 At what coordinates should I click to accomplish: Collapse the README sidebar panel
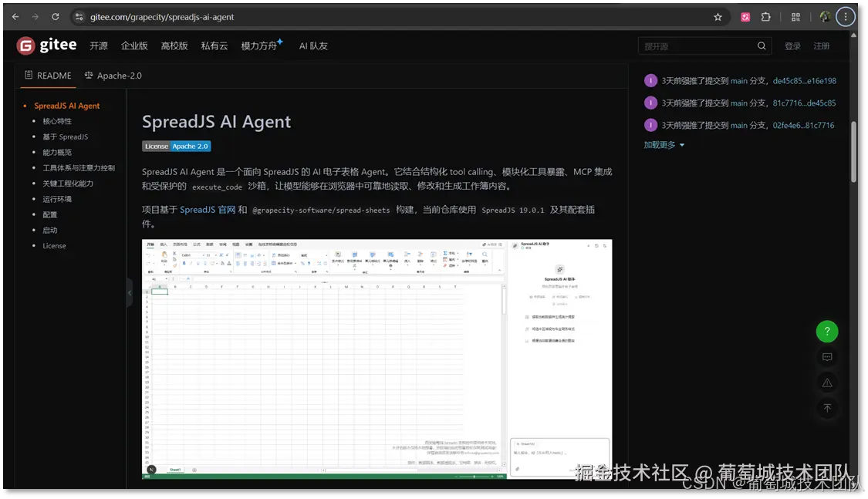(130, 292)
